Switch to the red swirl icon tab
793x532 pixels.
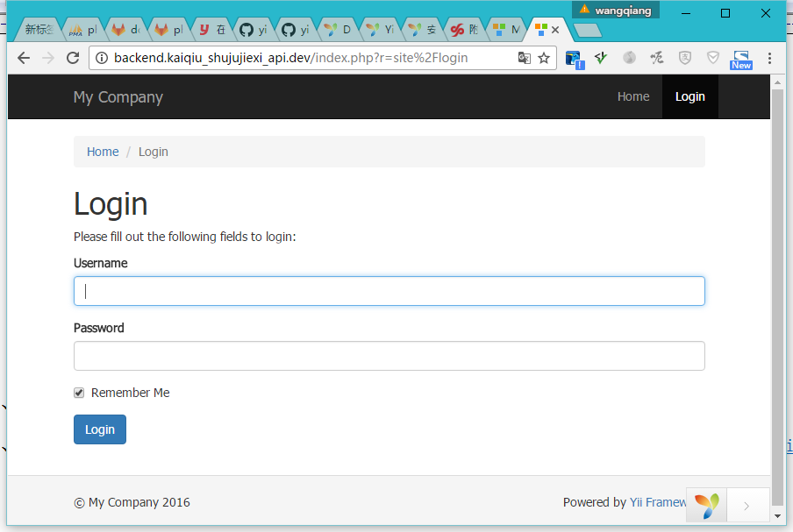(465, 30)
